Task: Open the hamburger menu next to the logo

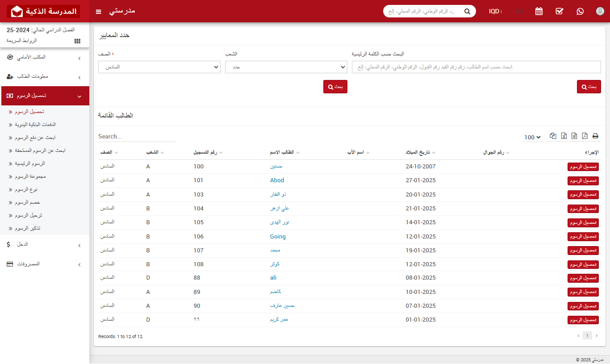Action: click(98, 11)
